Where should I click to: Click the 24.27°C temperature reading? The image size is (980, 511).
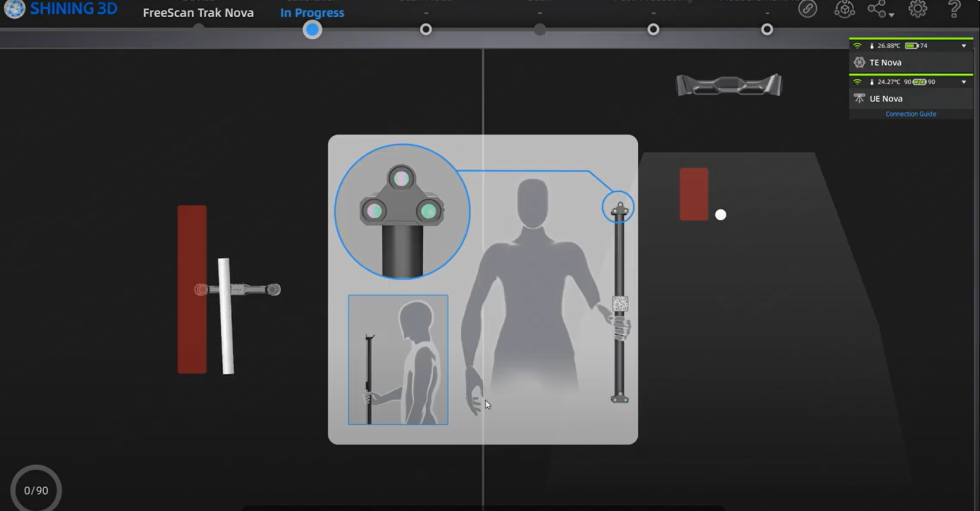tap(889, 82)
